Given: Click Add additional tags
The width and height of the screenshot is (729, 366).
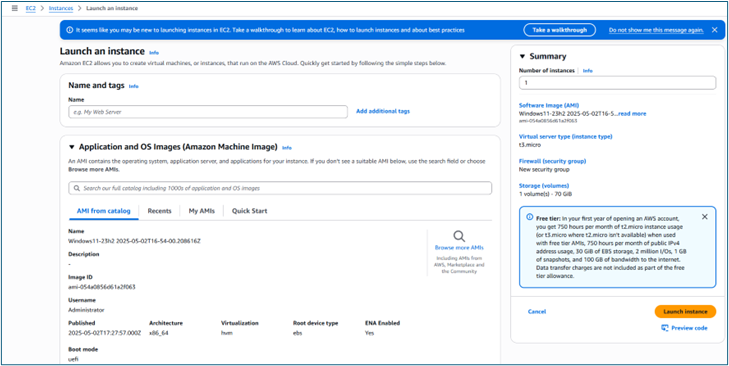Looking at the screenshot, I should pyautogui.click(x=383, y=111).
